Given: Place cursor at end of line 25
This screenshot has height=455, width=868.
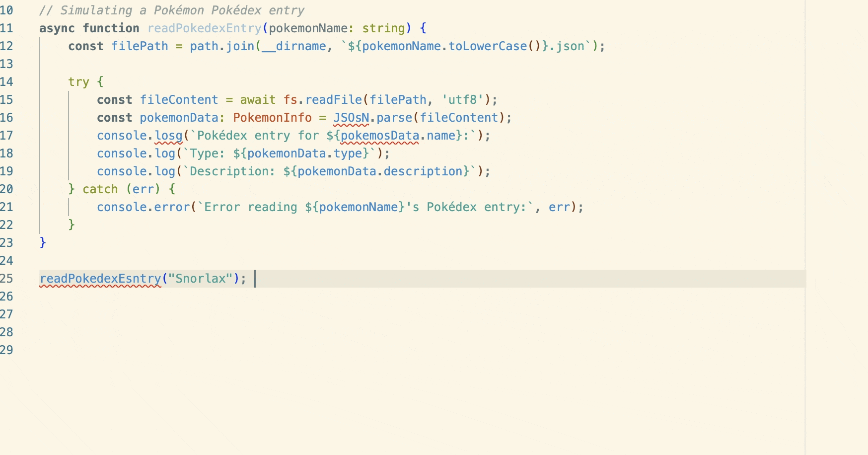Looking at the screenshot, I should (255, 279).
